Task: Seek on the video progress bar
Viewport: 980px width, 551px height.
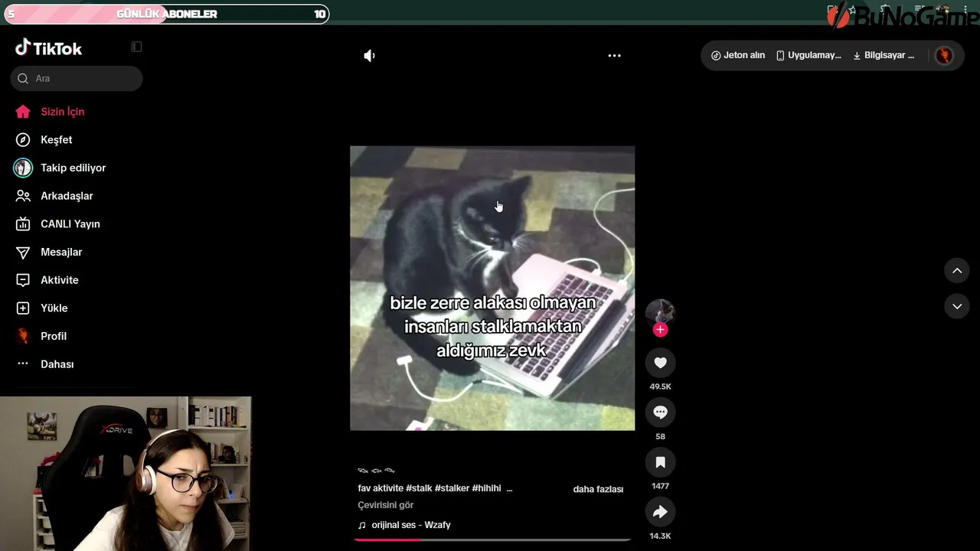Action: [x=492, y=540]
